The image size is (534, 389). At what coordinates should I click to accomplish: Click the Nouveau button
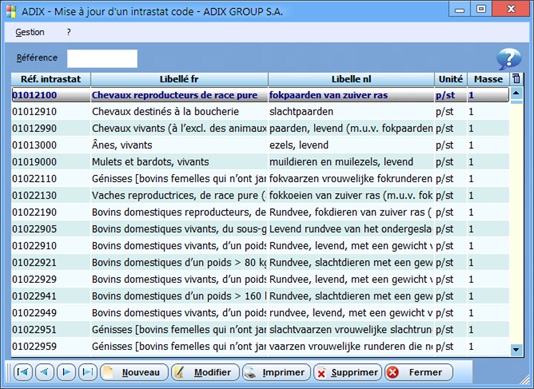click(x=134, y=372)
